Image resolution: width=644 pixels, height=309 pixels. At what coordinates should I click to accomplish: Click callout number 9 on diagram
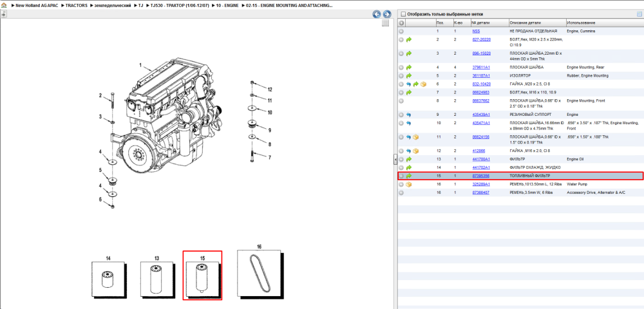point(270,130)
